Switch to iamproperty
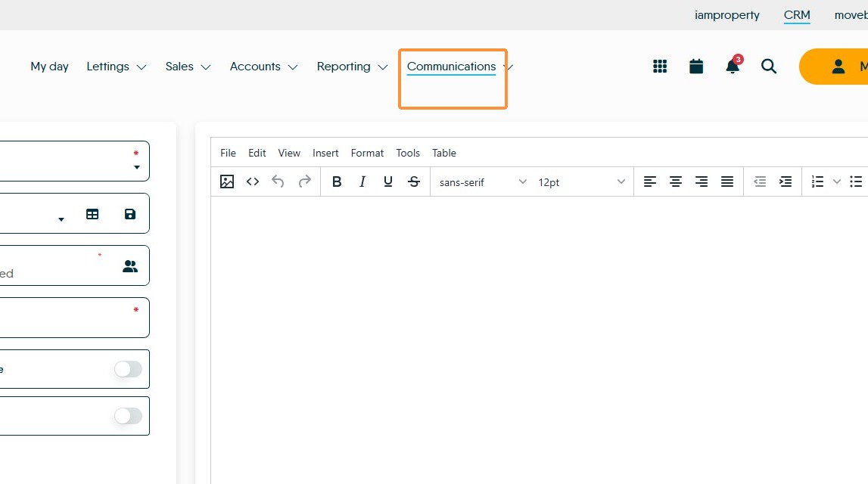This screenshot has height=484, width=868. (726, 15)
